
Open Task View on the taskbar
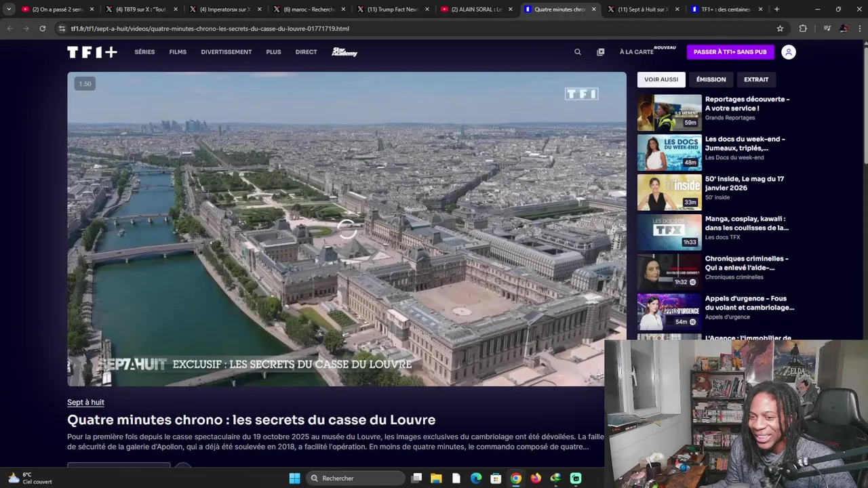click(416, 478)
